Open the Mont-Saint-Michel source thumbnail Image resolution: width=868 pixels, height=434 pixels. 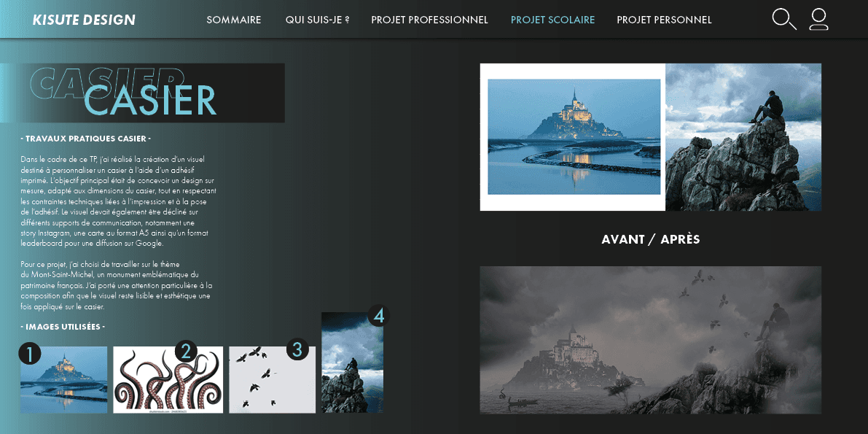[63, 380]
